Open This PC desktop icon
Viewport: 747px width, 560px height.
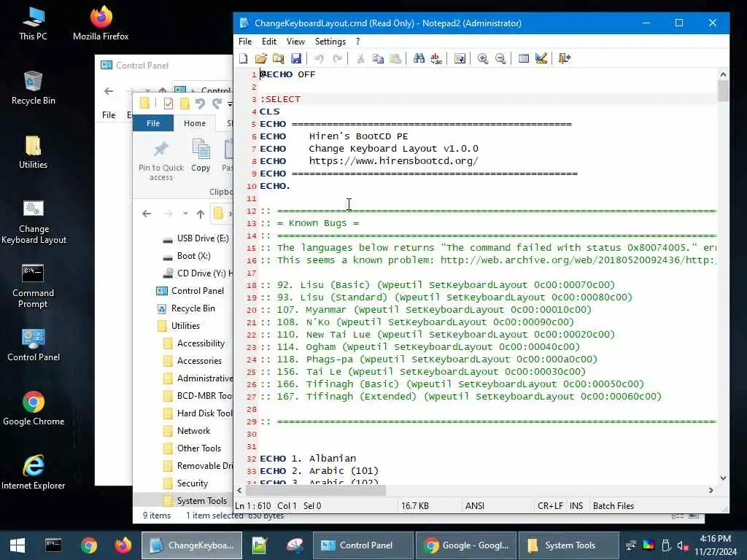coord(33,23)
